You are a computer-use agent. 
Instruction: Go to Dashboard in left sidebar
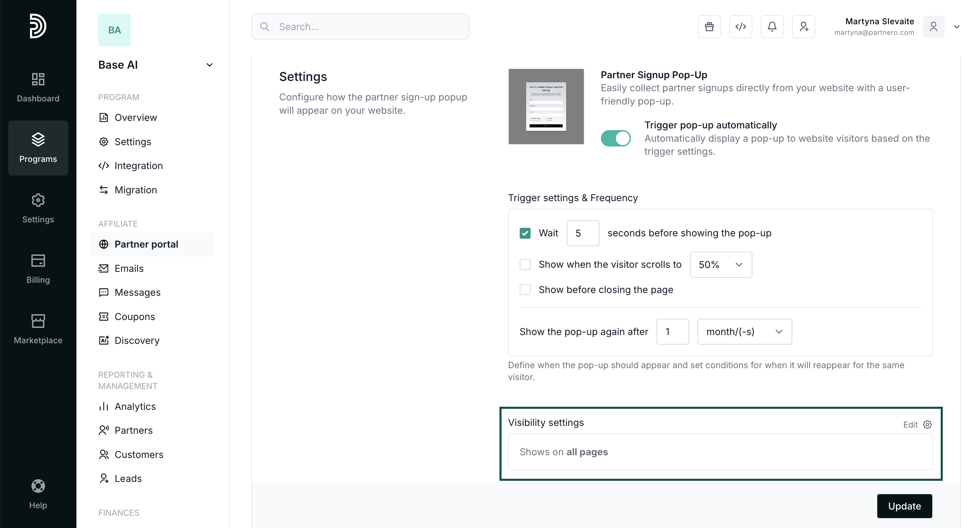tap(38, 87)
